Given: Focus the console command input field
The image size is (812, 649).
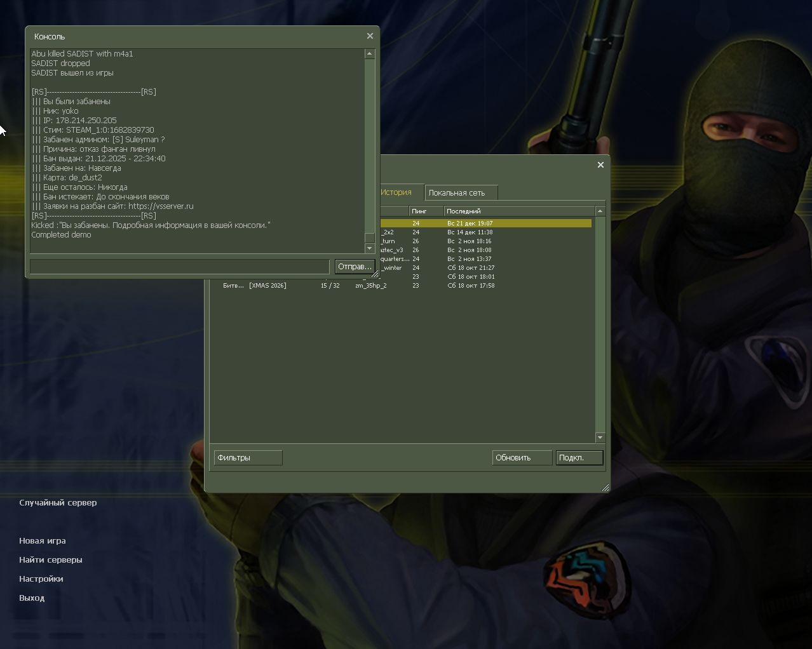Looking at the screenshot, I should pos(180,267).
